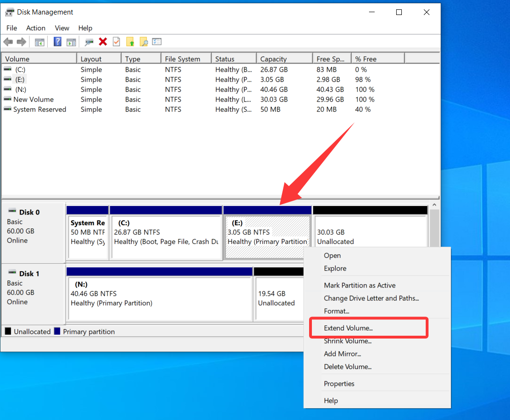510x420 pixels.
Task: Click the Forward arrow in the toolbar
Action: pos(22,42)
